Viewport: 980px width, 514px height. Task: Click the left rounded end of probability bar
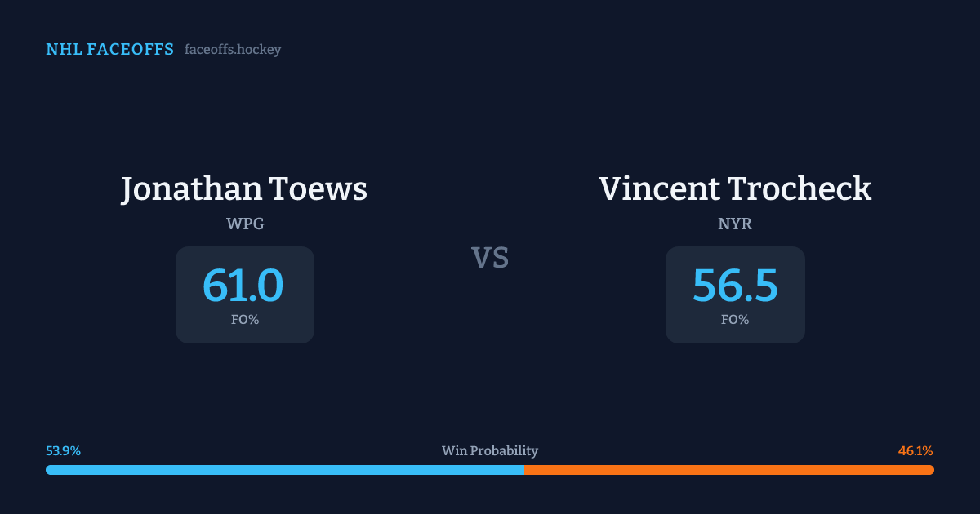pos(49,470)
